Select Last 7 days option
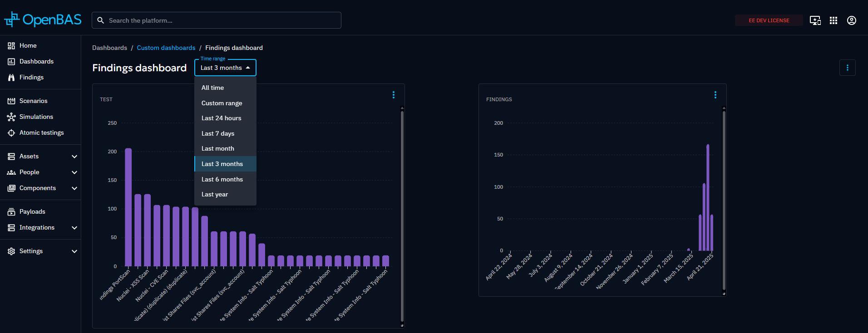Image resolution: width=868 pixels, height=333 pixels. click(225, 133)
